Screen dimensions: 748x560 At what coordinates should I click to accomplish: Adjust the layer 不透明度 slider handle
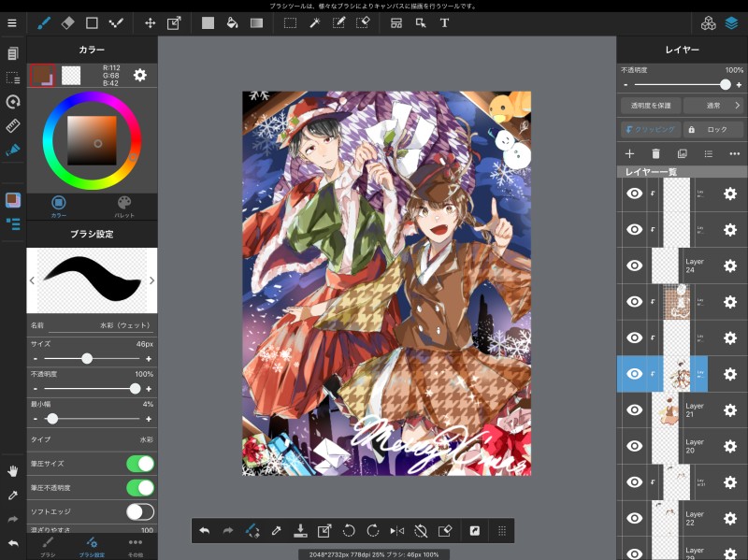coord(726,84)
